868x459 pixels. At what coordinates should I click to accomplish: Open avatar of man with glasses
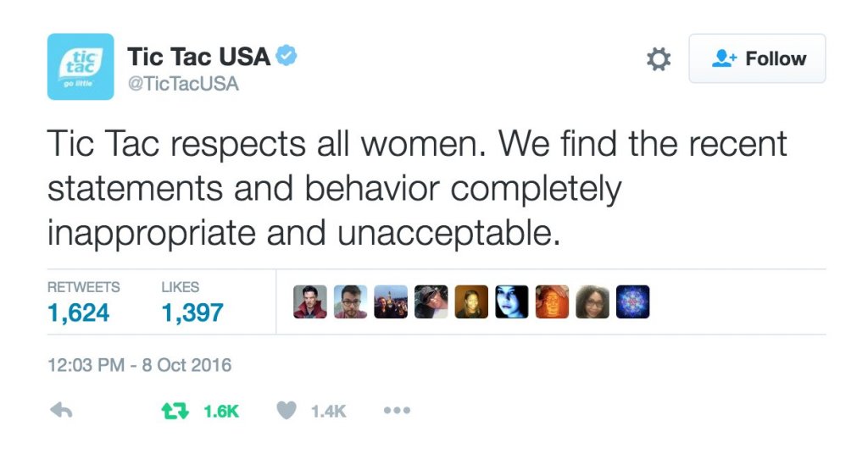coord(350,302)
